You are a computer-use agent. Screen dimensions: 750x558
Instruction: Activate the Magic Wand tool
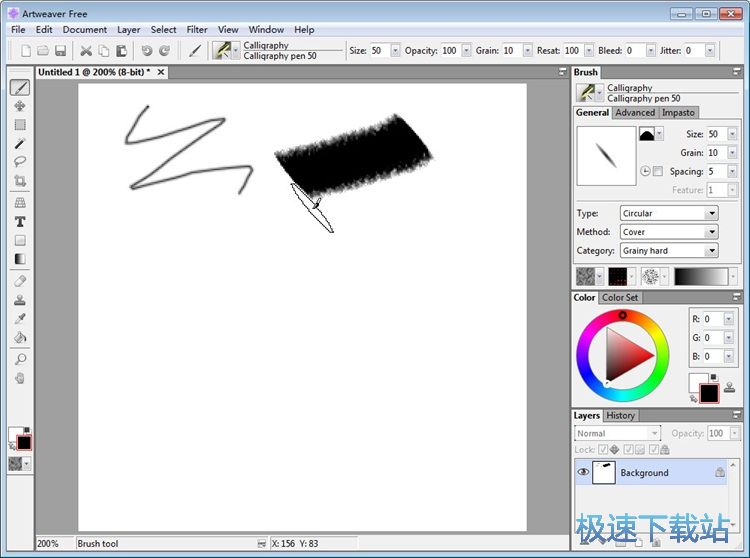[x=20, y=144]
